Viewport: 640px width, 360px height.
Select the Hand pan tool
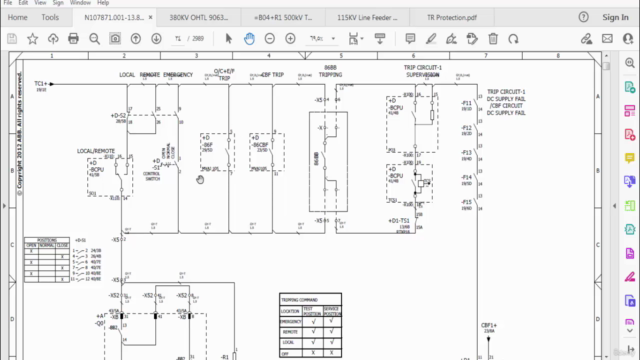249,39
